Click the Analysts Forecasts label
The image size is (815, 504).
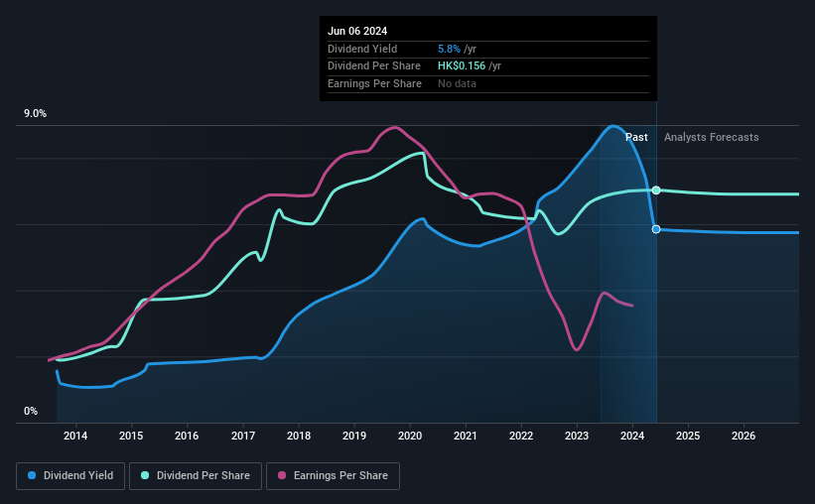point(712,137)
